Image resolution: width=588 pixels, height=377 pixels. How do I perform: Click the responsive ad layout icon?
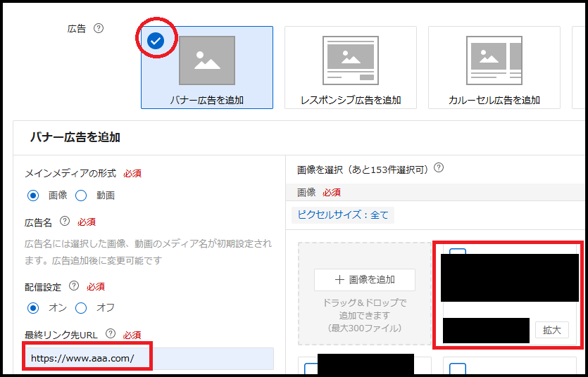tap(350, 60)
